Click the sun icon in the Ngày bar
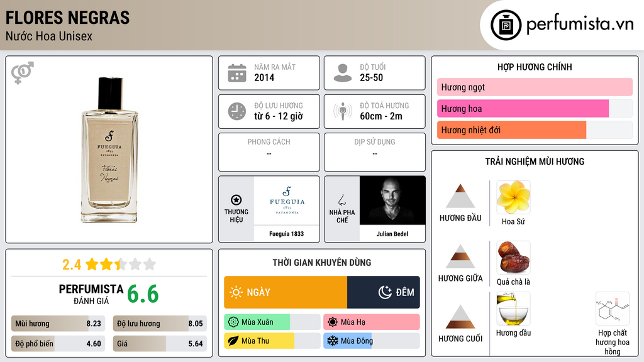The image size is (644, 362). [236, 292]
